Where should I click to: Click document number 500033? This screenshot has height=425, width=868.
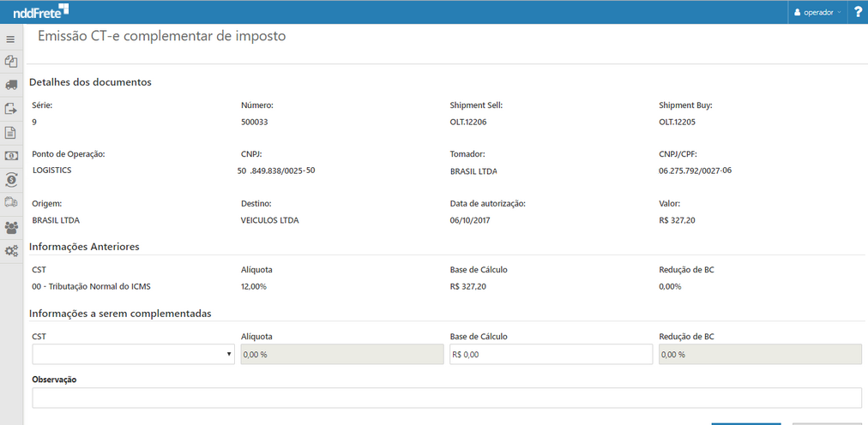tap(255, 123)
